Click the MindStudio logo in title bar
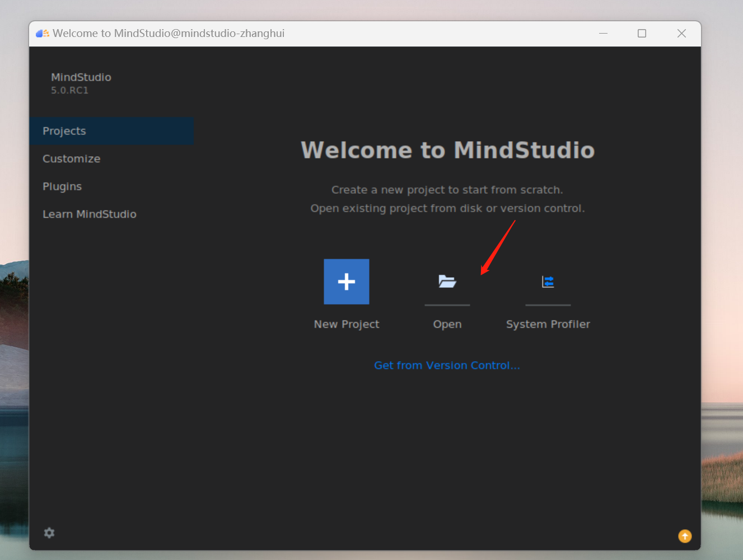 [43, 34]
